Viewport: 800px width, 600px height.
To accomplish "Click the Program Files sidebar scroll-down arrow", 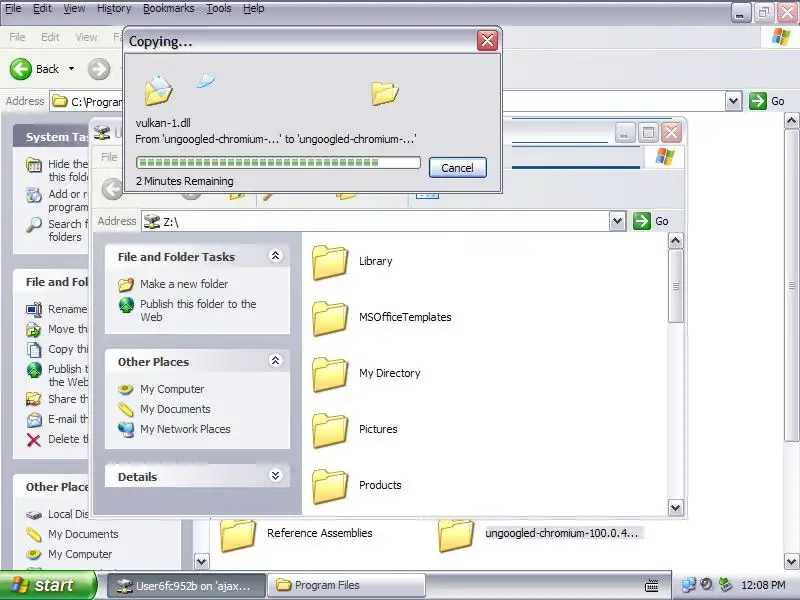I will point(202,562).
